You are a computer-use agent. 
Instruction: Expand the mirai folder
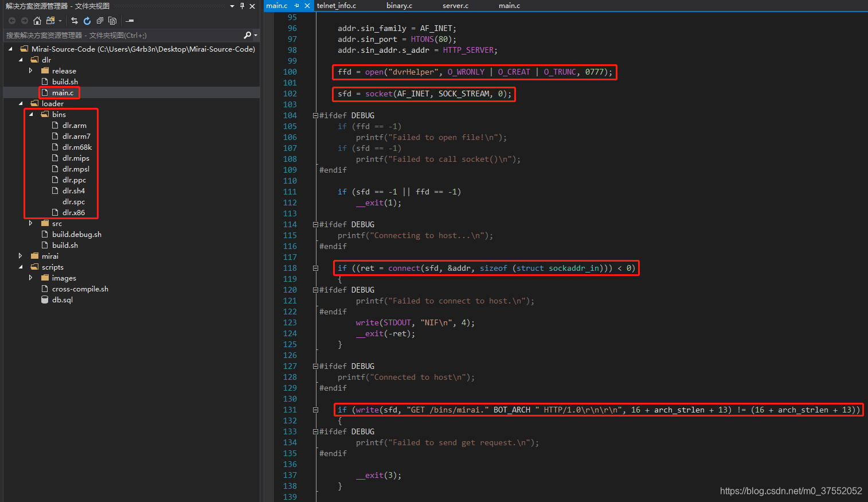point(21,256)
